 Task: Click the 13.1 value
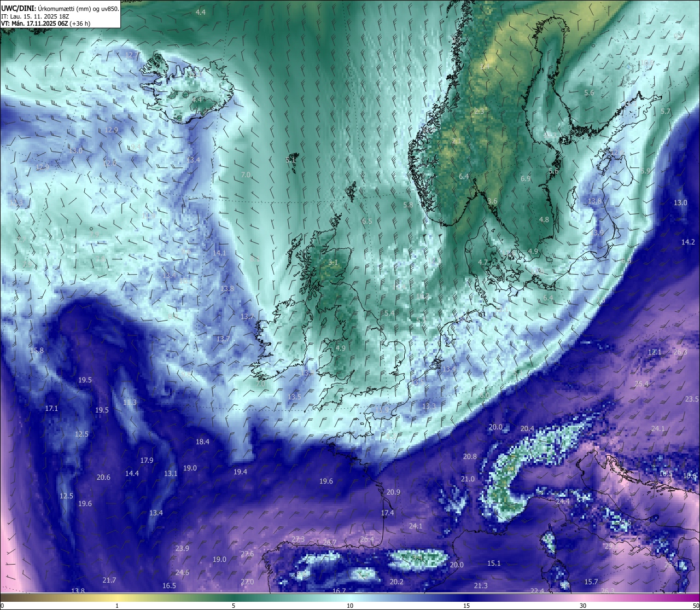click(x=171, y=473)
